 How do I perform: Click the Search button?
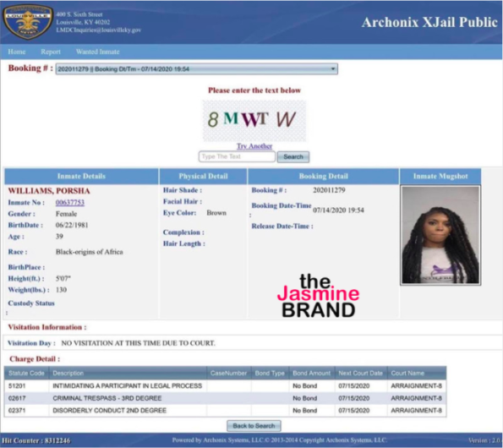[x=293, y=157]
